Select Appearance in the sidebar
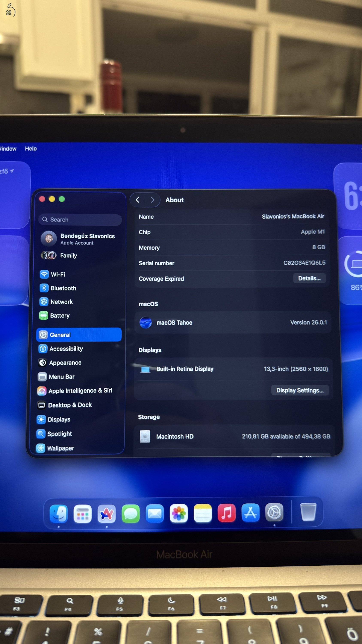 (65, 363)
